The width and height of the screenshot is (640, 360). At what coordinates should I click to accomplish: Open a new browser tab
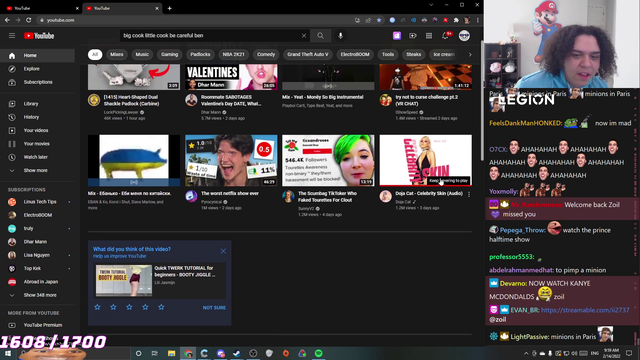pyautogui.click(x=169, y=8)
